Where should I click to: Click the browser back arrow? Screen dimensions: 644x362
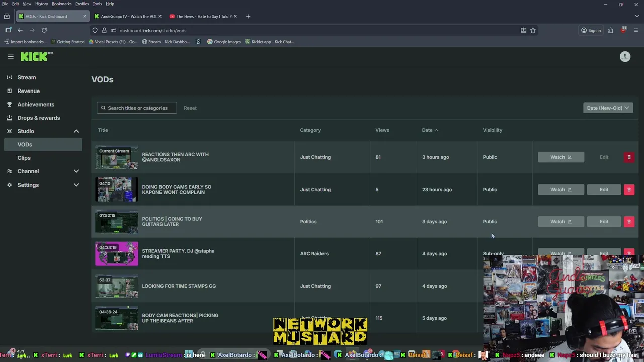(x=20, y=30)
